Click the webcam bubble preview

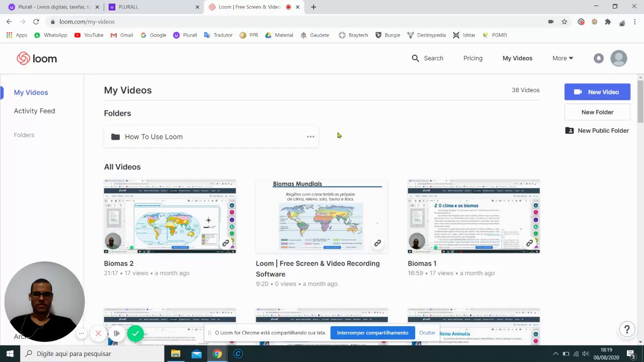pos(44,302)
